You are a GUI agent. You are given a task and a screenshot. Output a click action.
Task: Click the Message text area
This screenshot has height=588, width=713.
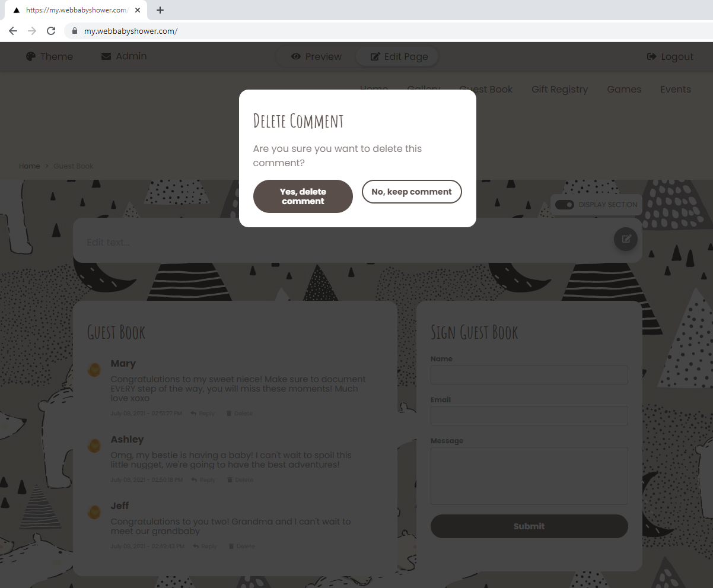coord(529,476)
